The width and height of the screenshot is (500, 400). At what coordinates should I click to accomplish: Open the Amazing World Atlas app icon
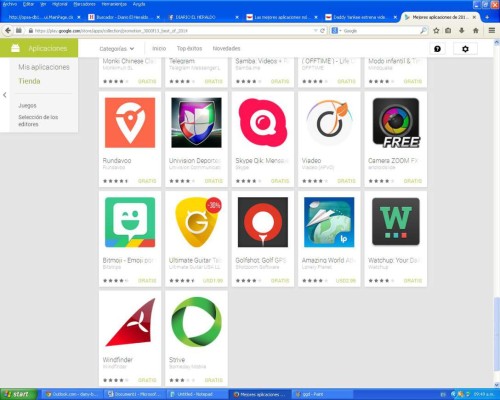coord(329,222)
